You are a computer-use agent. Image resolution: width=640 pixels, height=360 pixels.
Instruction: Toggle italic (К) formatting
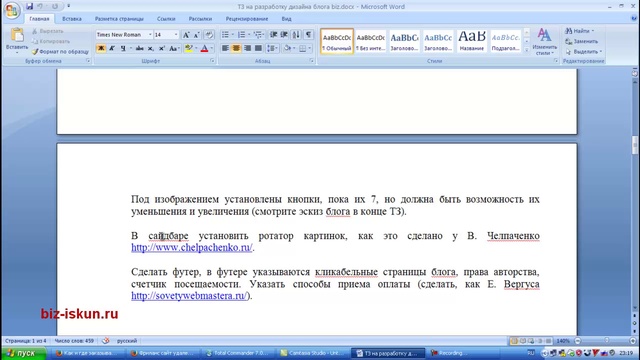[111, 48]
